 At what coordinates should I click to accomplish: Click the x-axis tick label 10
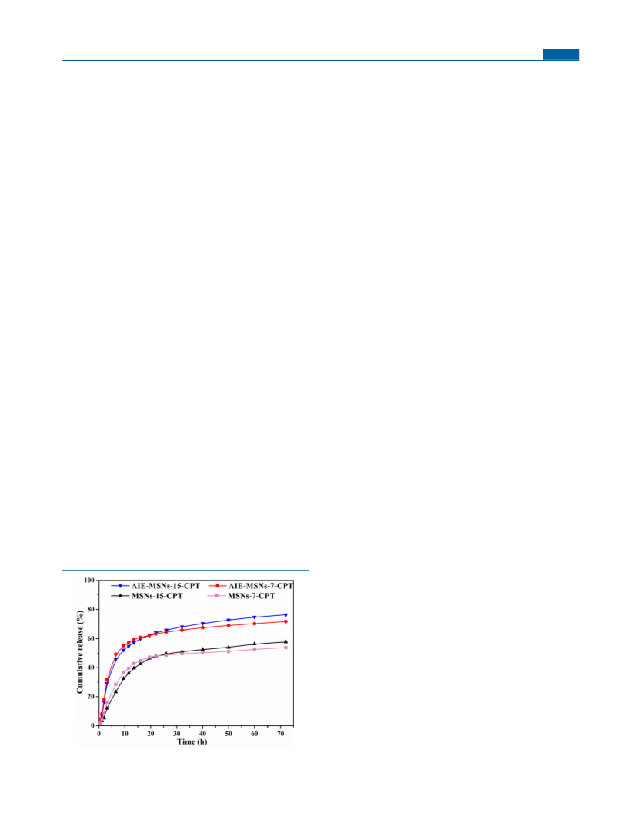pos(125,734)
